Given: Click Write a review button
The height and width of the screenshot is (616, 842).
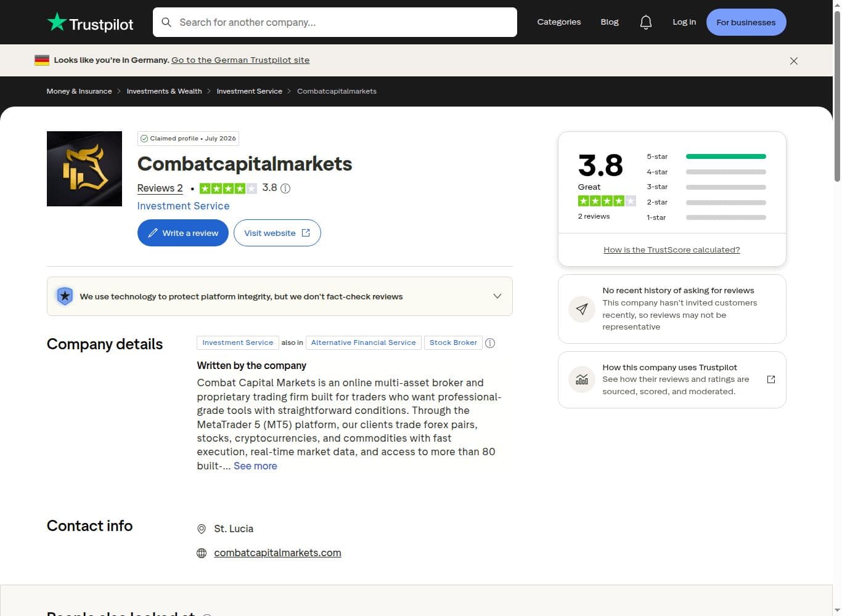Looking at the screenshot, I should [183, 233].
